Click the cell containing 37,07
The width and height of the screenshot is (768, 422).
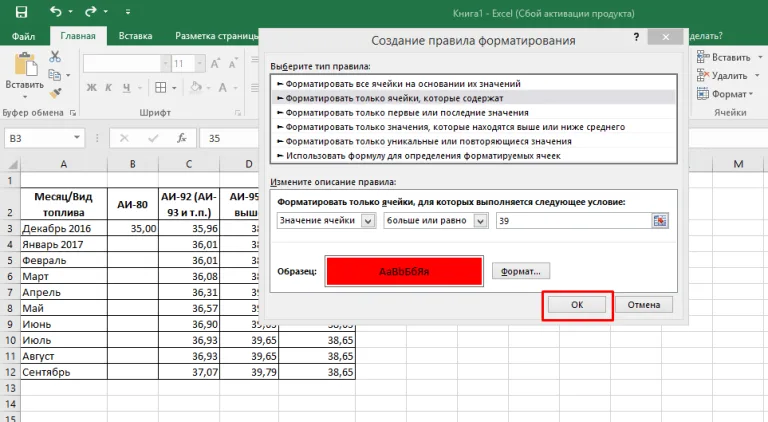coord(189,372)
